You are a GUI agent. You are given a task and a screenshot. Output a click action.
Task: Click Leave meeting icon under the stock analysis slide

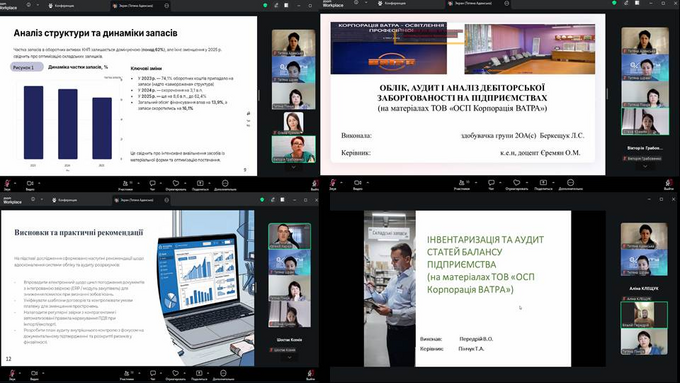click(315, 185)
